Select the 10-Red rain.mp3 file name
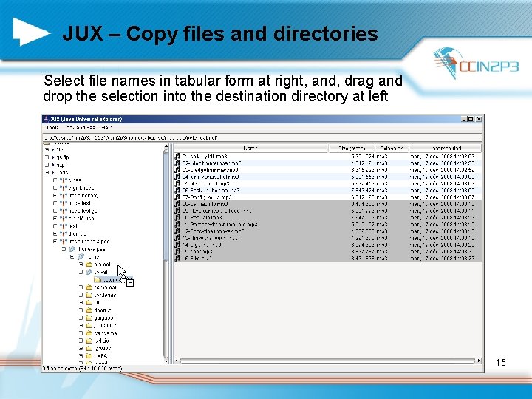The height and width of the screenshot is (399, 532). pos(202,217)
